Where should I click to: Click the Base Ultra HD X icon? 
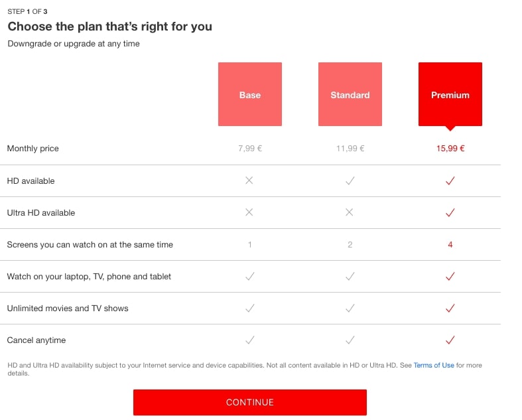[249, 213]
